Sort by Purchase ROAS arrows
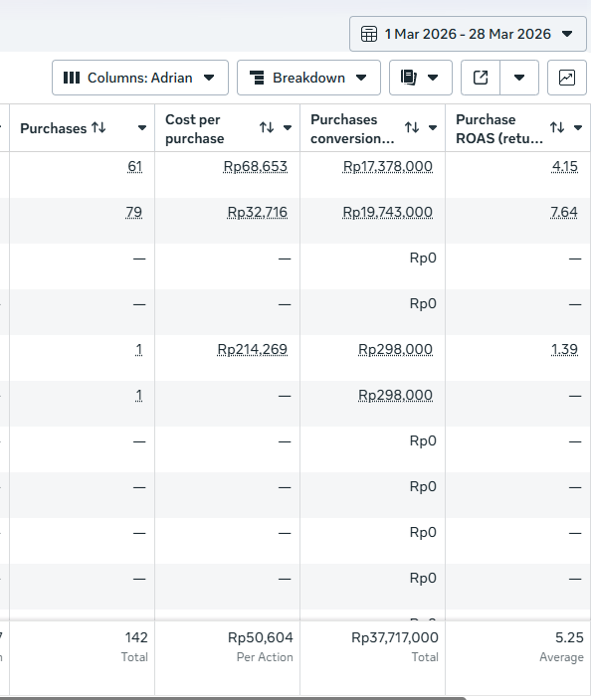The height and width of the screenshot is (700, 591). coord(557,127)
